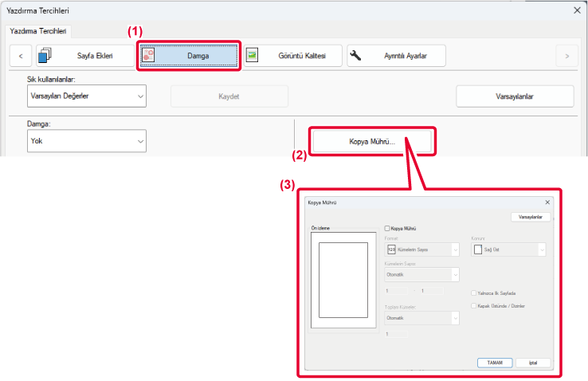Open the Sık kullanılanlar dropdown
The height and width of the screenshot is (381, 588).
(86, 96)
